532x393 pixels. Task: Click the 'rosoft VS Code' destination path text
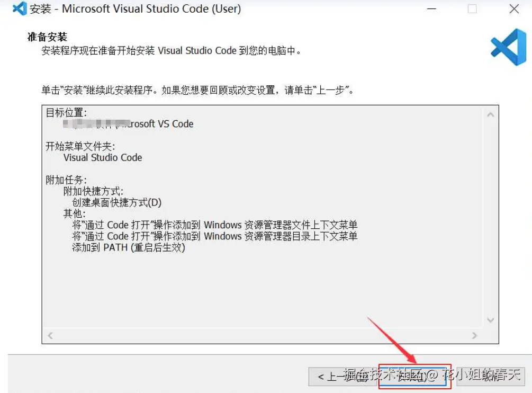coord(161,124)
